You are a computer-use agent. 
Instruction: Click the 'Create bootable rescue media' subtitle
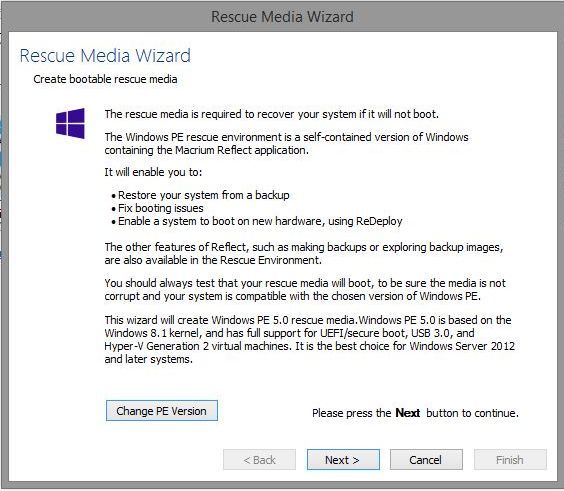(x=105, y=79)
